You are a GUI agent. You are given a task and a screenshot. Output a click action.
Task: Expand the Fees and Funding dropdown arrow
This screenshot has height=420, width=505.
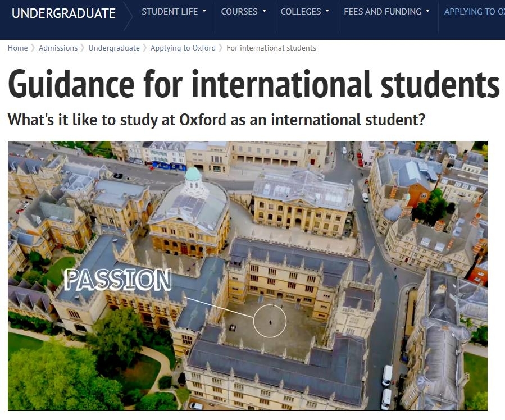click(428, 11)
